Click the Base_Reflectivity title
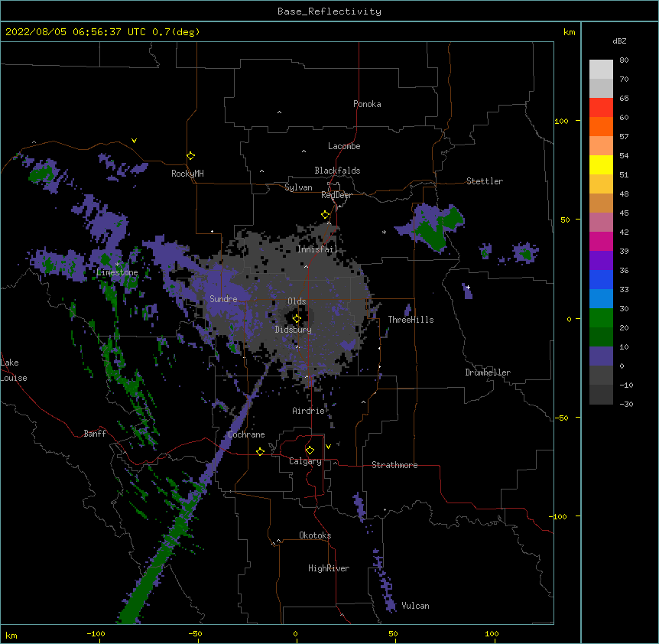659x644 pixels. pos(329,11)
